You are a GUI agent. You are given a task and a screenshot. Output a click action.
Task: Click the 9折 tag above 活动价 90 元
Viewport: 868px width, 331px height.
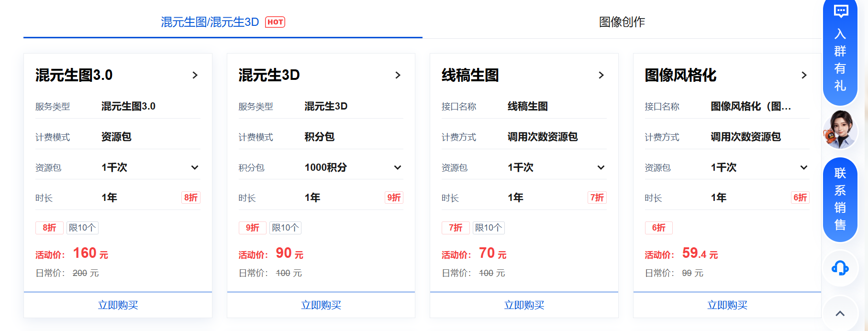[x=253, y=228]
